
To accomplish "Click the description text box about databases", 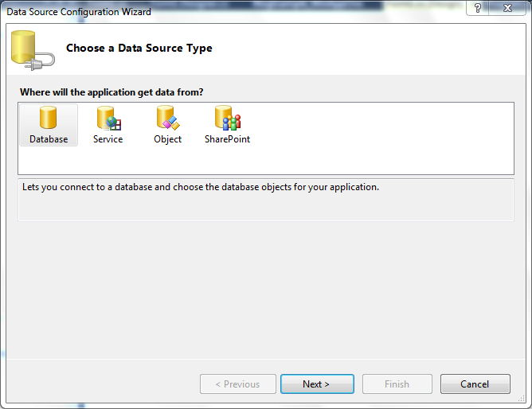I will [x=266, y=200].
